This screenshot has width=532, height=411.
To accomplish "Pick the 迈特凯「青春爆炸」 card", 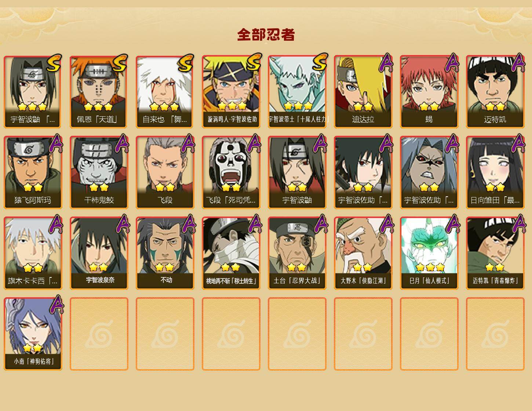I will pyautogui.click(x=495, y=253).
